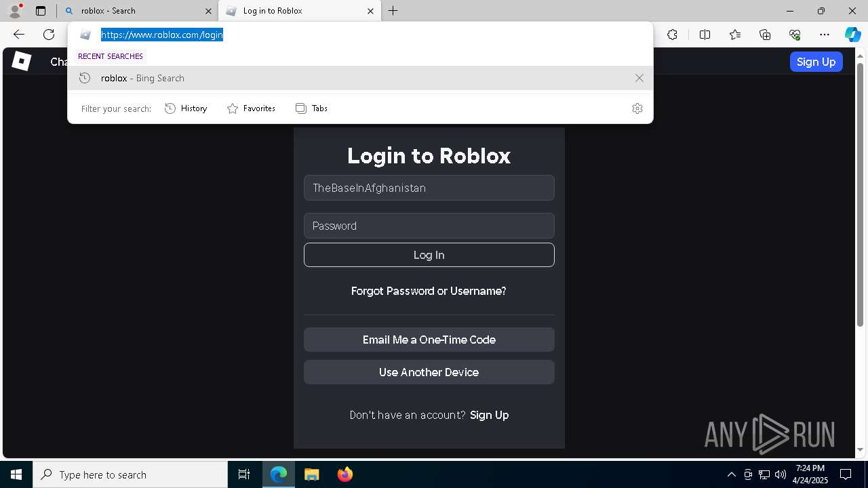Follow the Sign Up link below form
Viewport: 868px width, 488px height.
click(489, 415)
